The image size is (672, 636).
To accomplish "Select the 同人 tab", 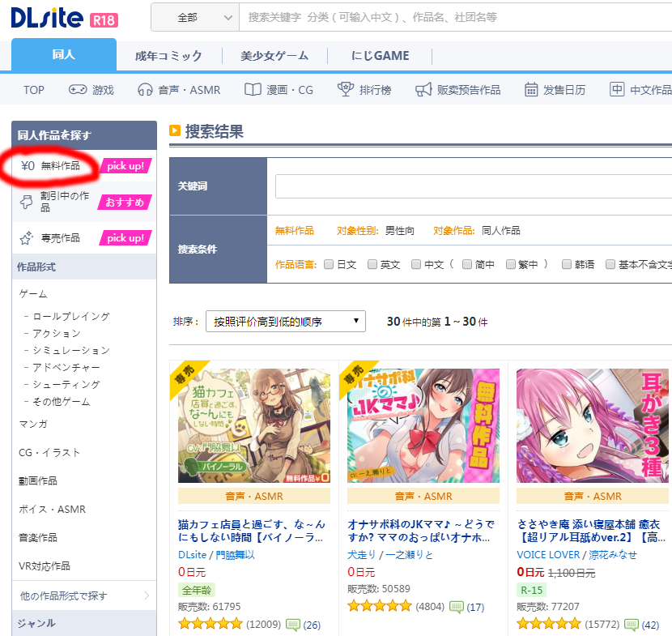I will point(64,54).
